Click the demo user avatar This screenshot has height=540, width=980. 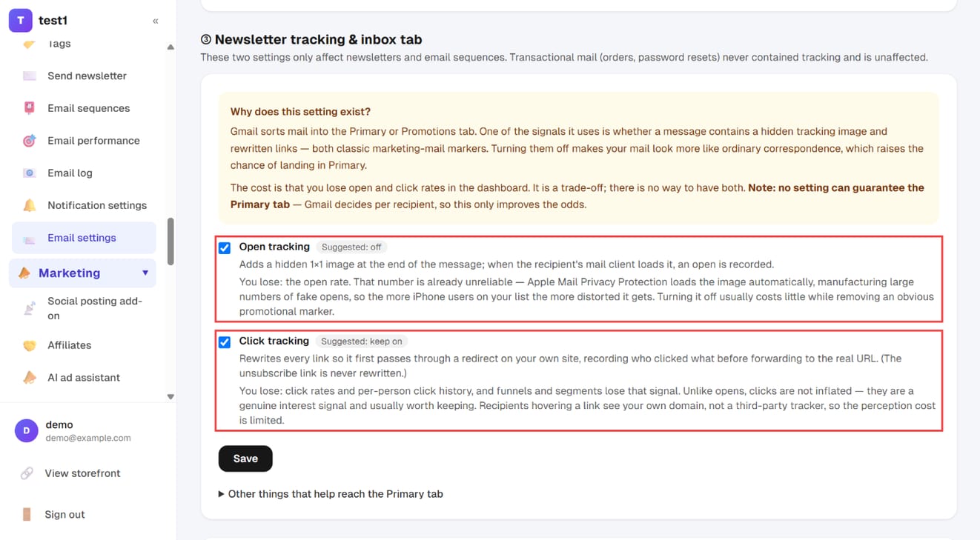pyautogui.click(x=26, y=430)
